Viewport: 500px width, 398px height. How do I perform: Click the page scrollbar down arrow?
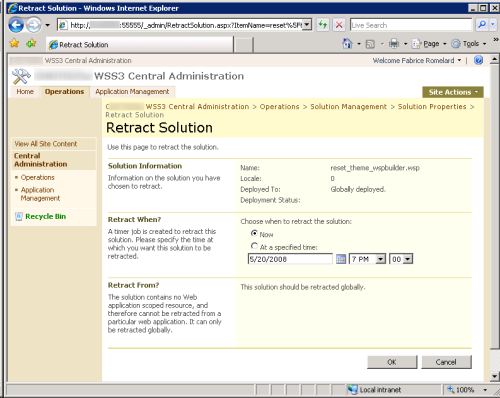495,377
